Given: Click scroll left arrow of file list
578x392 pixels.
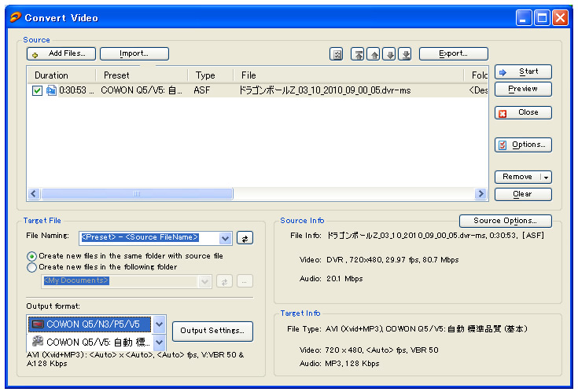Looking at the screenshot, I should pyautogui.click(x=34, y=194).
